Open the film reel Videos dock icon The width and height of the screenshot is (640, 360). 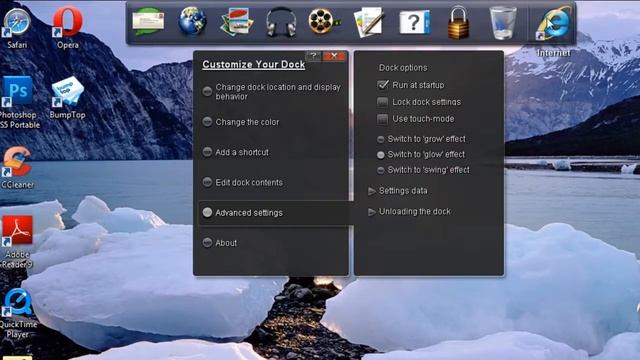pyautogui.click(x=324, y=22)
